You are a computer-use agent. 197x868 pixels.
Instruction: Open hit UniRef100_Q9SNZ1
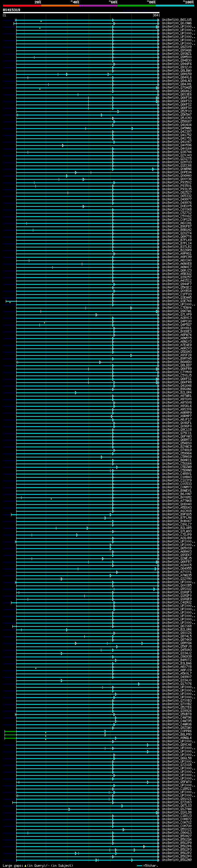177,54
